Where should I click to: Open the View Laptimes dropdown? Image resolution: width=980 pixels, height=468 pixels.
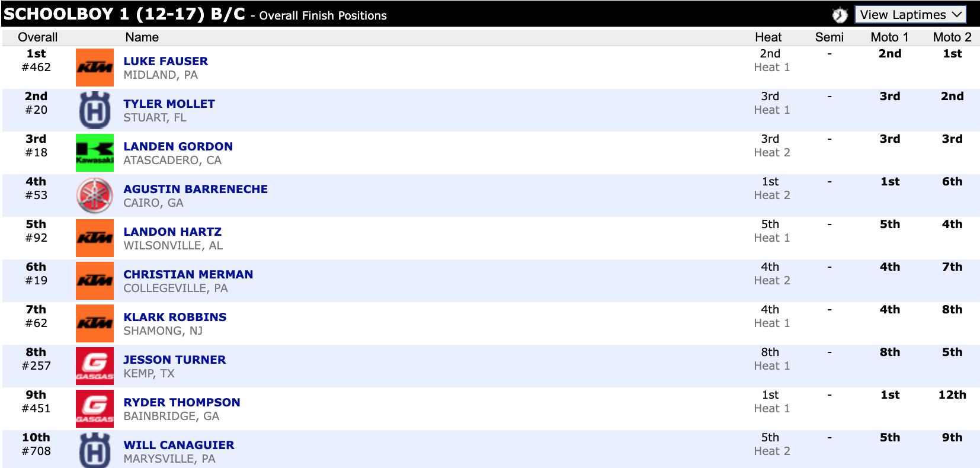(x=910, y=15)
